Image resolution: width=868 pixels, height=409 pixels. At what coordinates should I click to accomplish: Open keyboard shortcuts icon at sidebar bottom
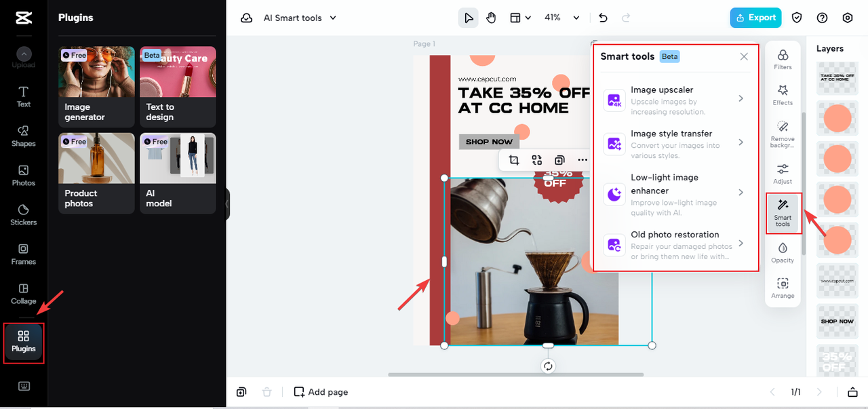pyautogui.click(x=24, y=386)
